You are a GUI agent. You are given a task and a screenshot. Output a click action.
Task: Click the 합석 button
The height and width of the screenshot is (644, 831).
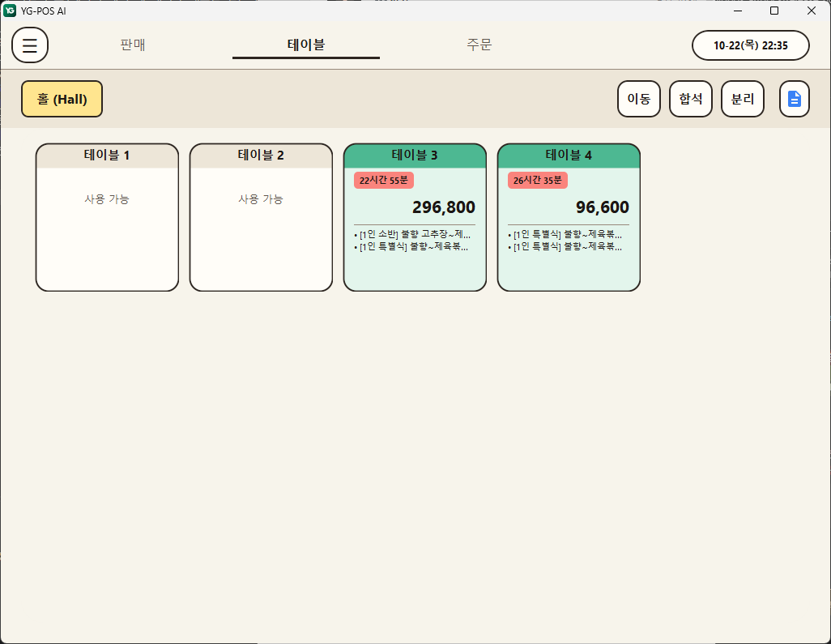(691, 99)
